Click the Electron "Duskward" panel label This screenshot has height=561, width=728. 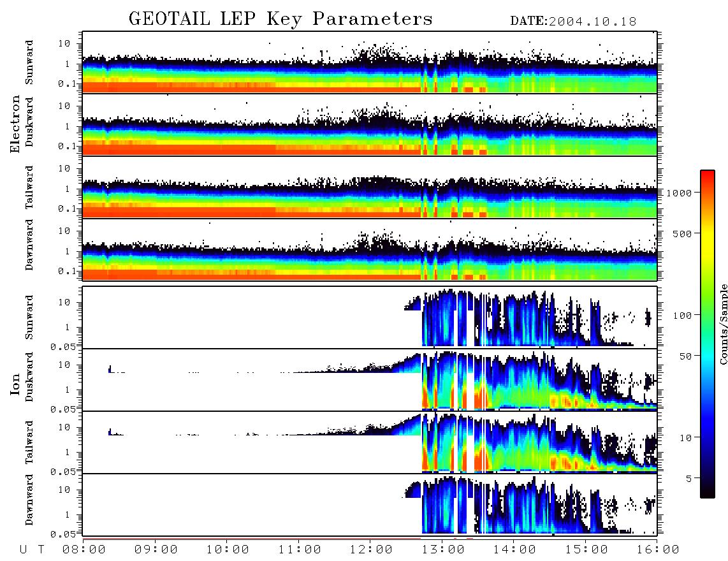(29, 122)
